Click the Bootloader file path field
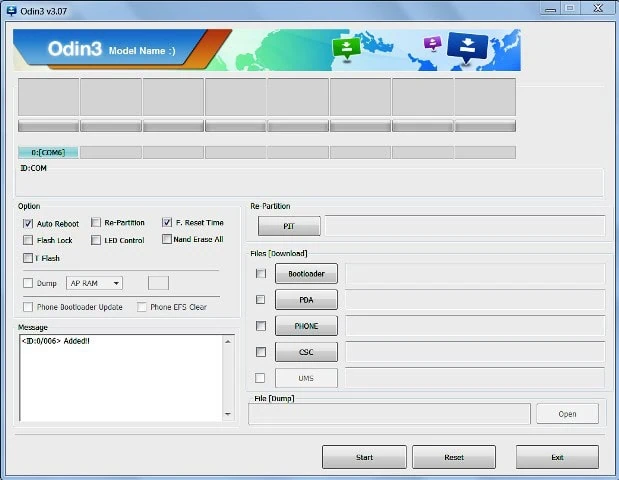This screenshot has width=619, height=480. [x=475, y=274]
